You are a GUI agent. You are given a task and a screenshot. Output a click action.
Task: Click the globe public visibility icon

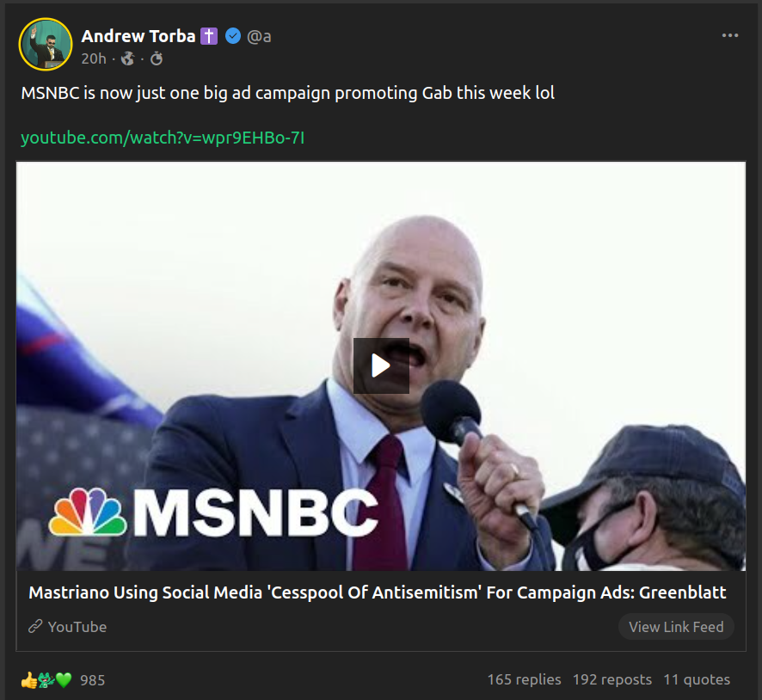pos(128,58)
